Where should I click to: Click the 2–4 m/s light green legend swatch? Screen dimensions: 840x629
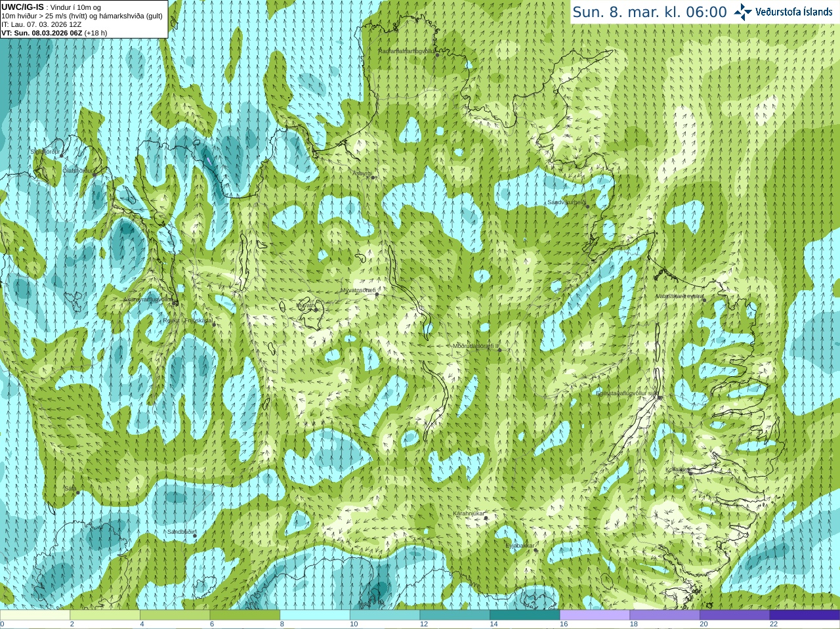coord(105,615)
